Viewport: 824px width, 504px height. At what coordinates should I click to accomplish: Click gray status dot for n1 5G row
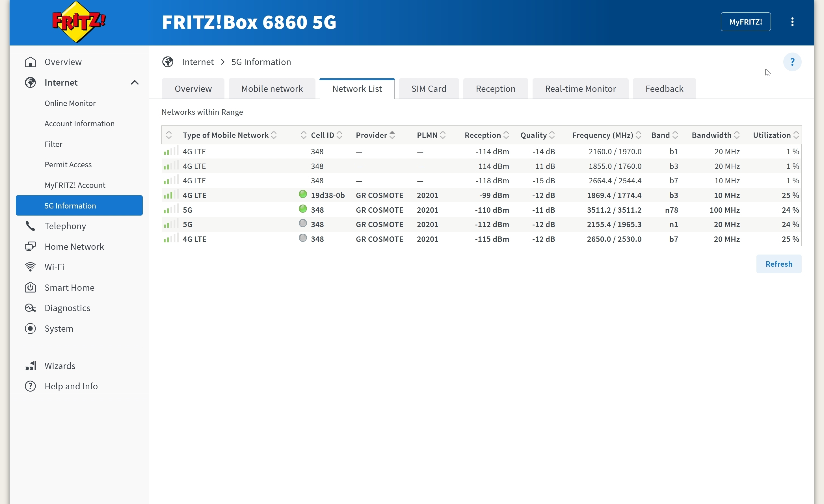point(303,223)
